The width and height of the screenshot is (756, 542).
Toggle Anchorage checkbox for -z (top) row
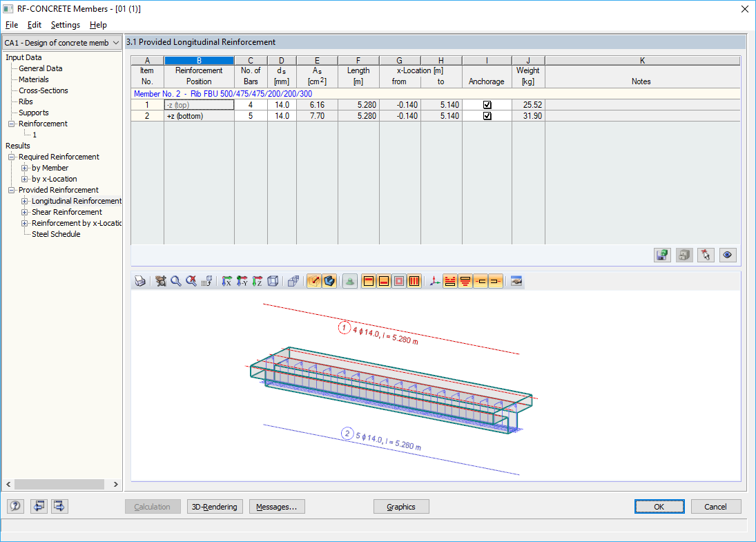(x=487, y=105)
